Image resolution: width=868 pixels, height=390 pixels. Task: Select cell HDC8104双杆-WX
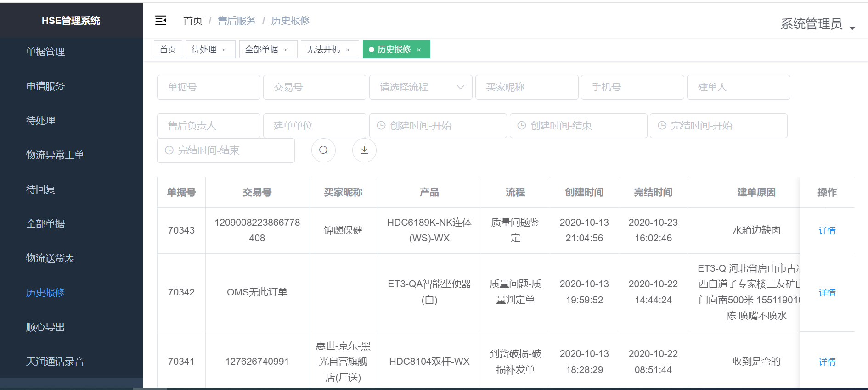(429, 362)
